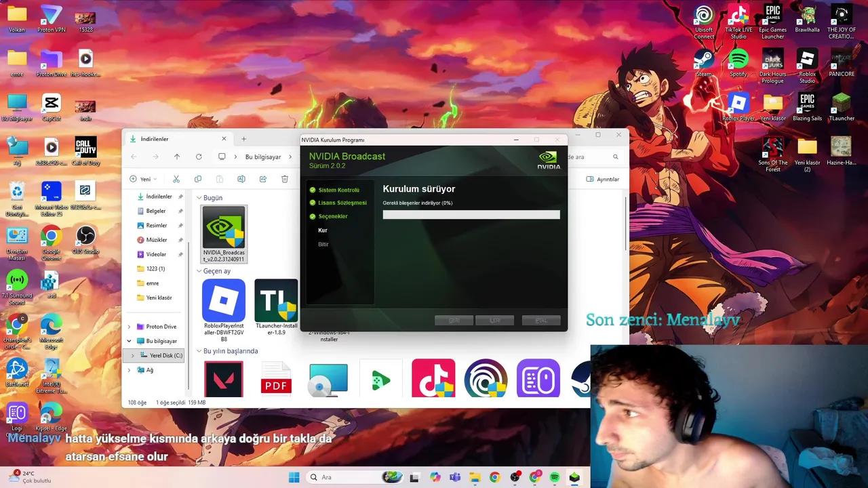
Task: Open Spotify desktop shortcut
Action: tap(738, 63)
